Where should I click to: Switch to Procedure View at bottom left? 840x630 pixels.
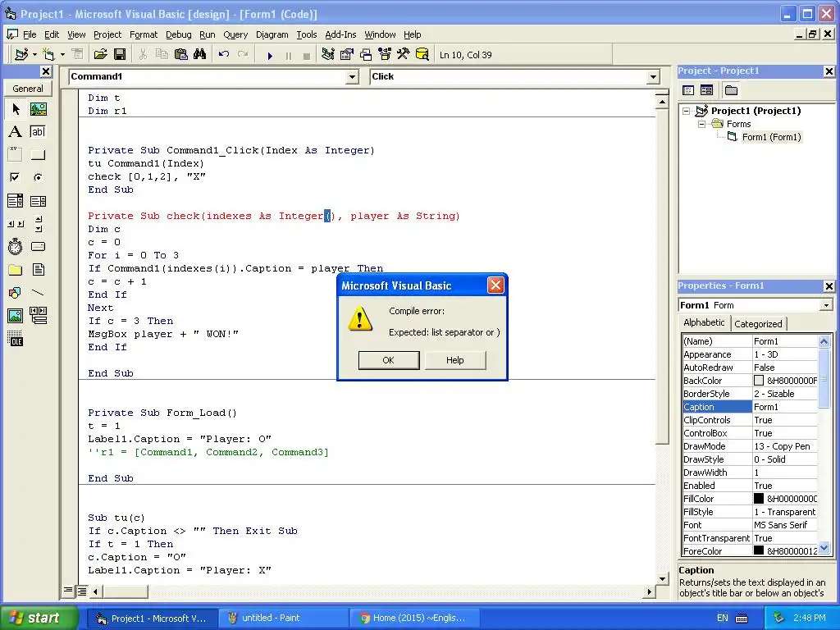68,591
